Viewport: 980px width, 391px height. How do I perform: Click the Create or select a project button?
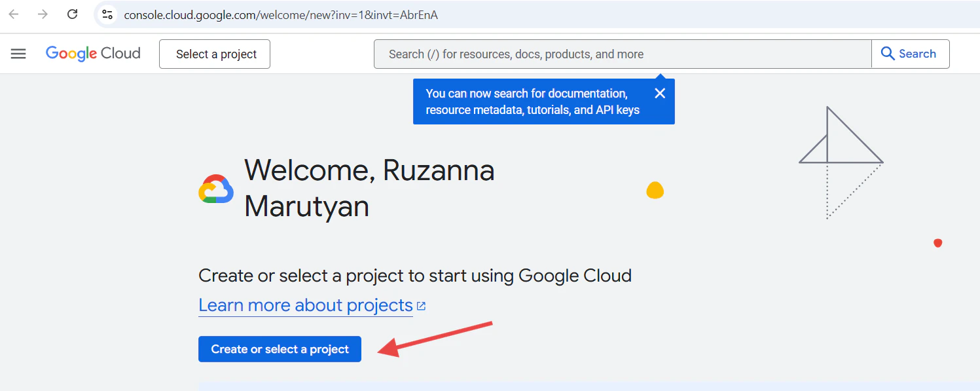[x=280, y=349]
